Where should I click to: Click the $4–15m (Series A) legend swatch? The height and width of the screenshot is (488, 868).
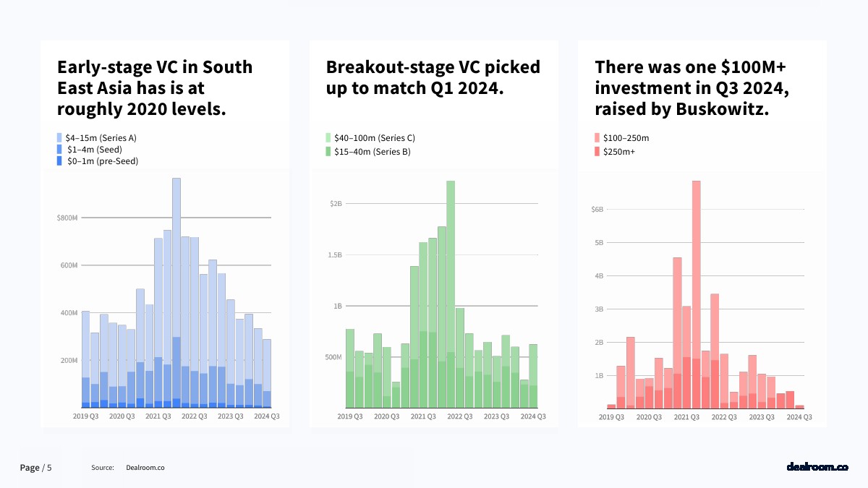click(60, 137)
